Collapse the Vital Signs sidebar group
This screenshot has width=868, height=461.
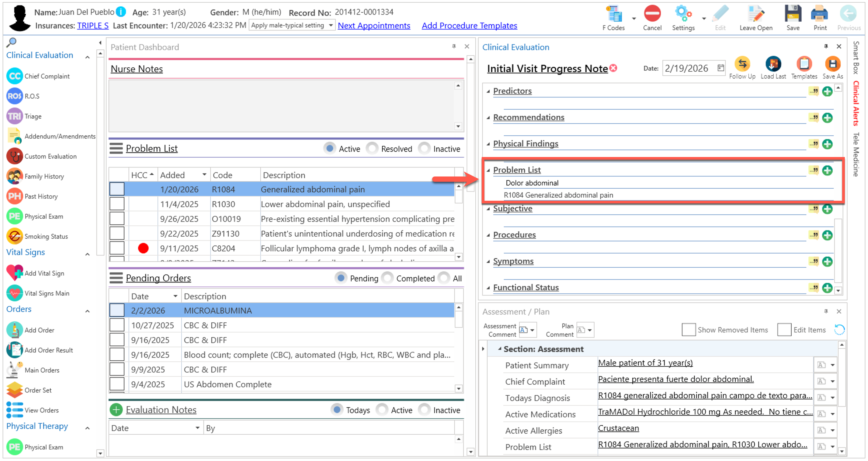(x=87, y=254)
